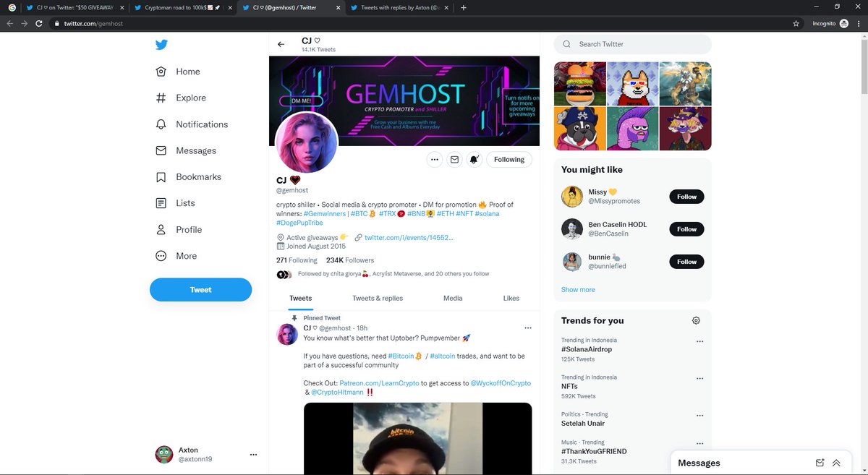This screenshot has height=475, width=868.
Task: Open options for Setelah Unair trend
Action: click(699, 416)
